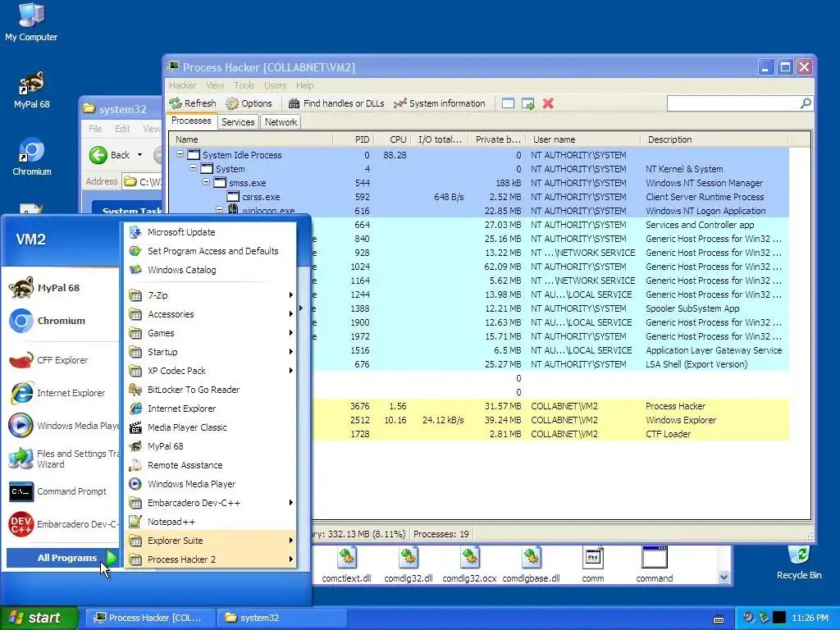Open Options in Process Hacker toolbar
The width and height of the screenshot is (840, 630).
pyautogui.click(x=249, y=103)
